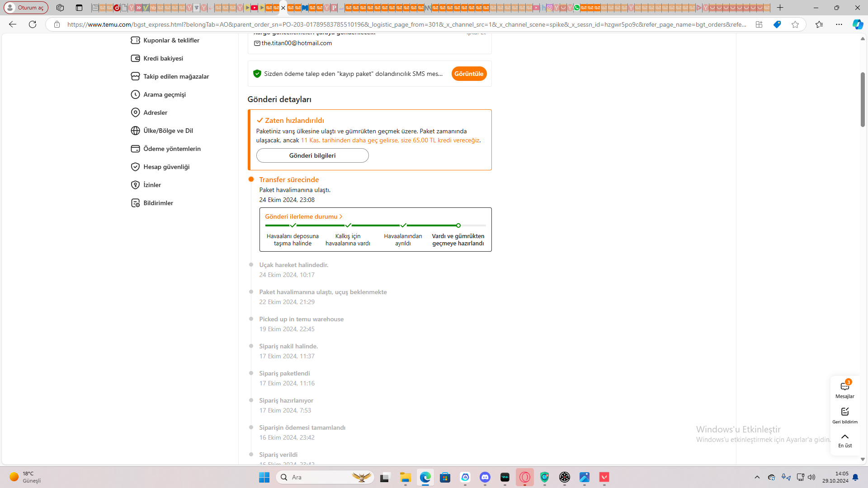Image resolution: width=868 pixels, height=488 pixels.
Task: Open Mesajlar chat icon with badge
Action: pyautogui.click(x=845, y=386)
